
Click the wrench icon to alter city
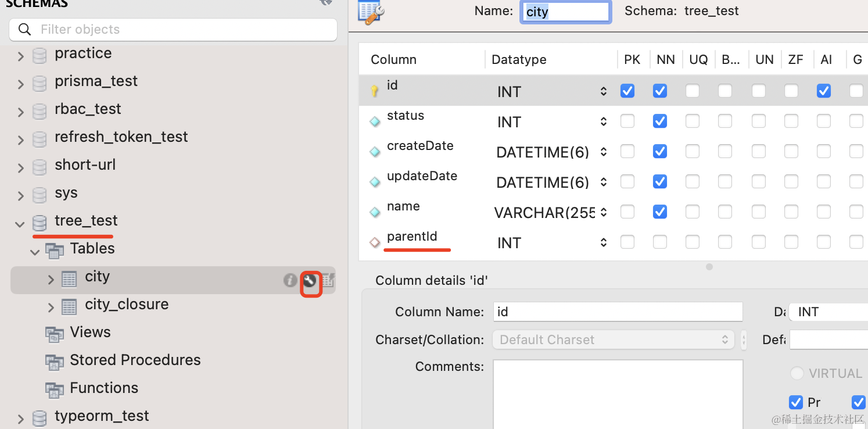pos(310,281)
